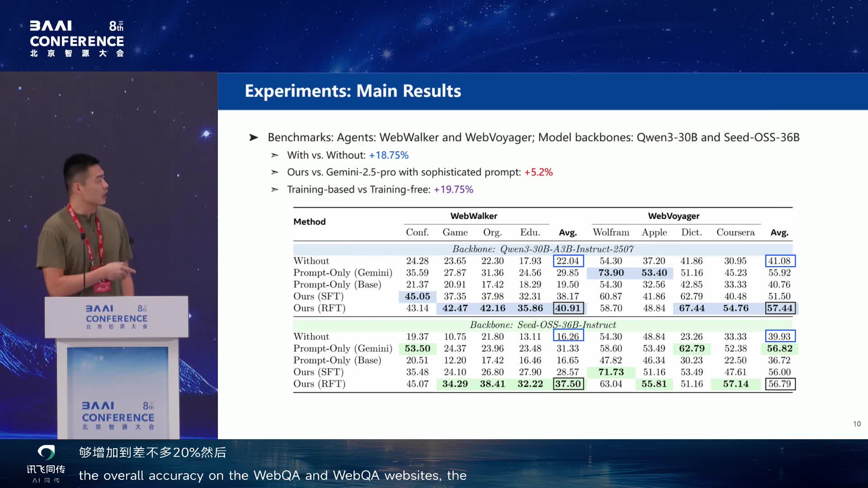
Task: Click the boxed '41.08' average cell
Action: [780, 261]
